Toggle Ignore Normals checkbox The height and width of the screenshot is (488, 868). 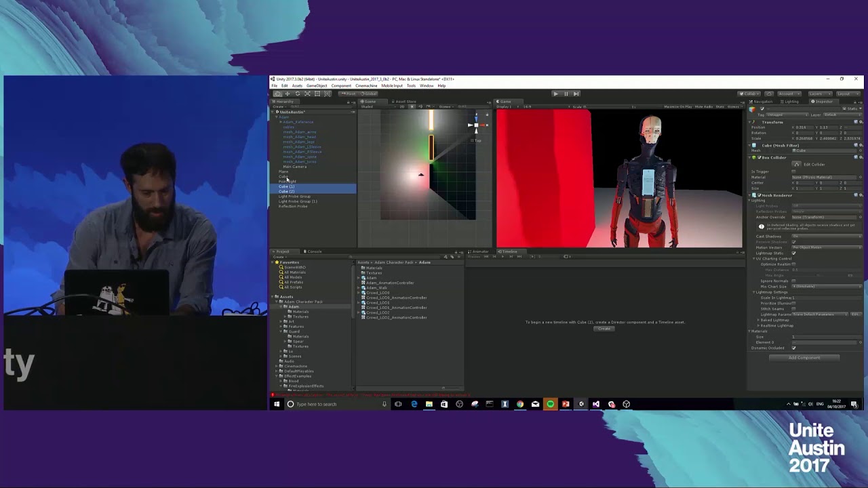pos(793,281)
